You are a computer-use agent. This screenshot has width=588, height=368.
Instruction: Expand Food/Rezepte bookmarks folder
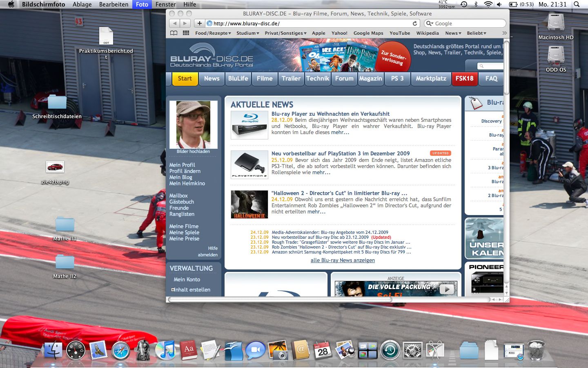click(213, 33)
